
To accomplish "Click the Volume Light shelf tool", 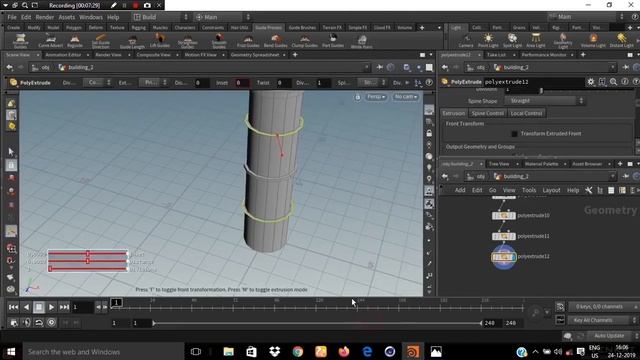I will point(593,40).
